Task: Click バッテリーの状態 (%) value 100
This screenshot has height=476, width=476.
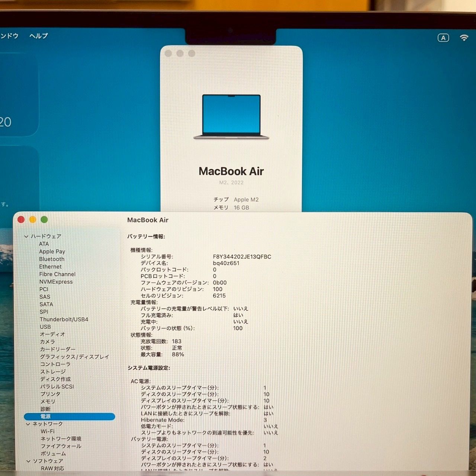Action: pyautogui.click(x=238, y=328)
